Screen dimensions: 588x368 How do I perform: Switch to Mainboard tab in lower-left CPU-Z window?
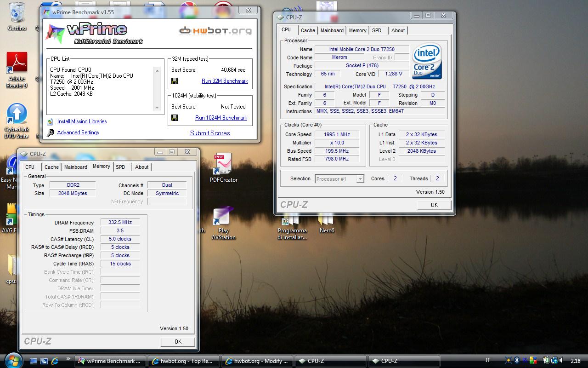[x=76, y=167]
